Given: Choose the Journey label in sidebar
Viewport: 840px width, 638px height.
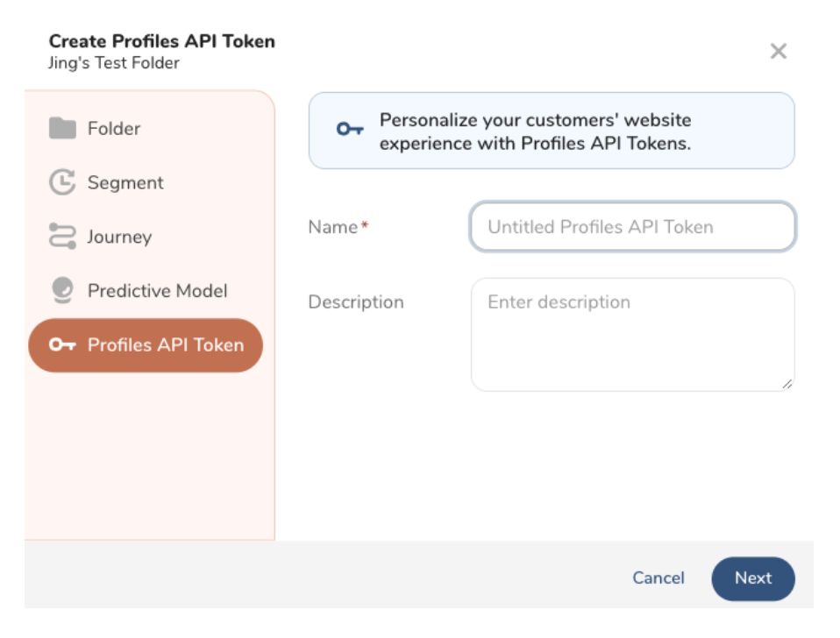Looking at the screenshot, I should coord(119,237).
